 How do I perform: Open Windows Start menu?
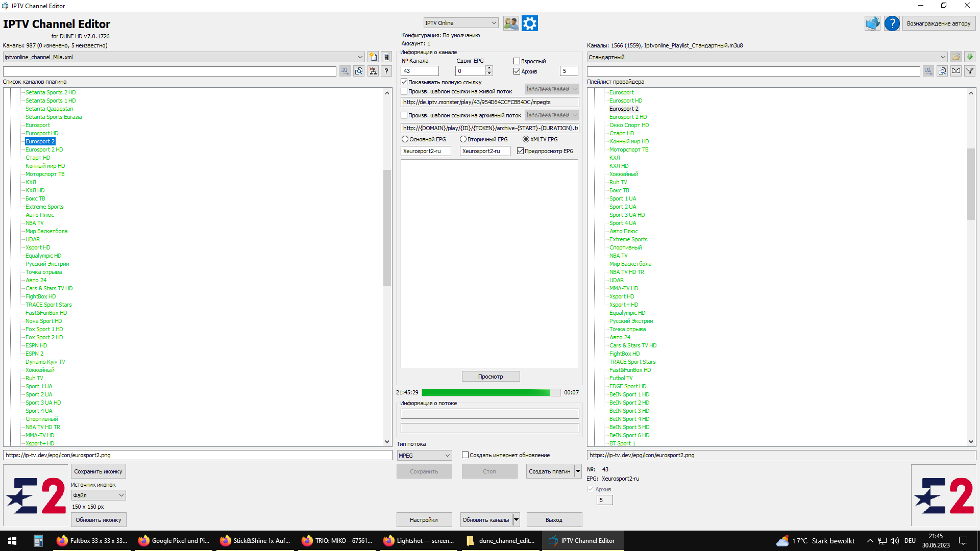(x=12, y=541)
